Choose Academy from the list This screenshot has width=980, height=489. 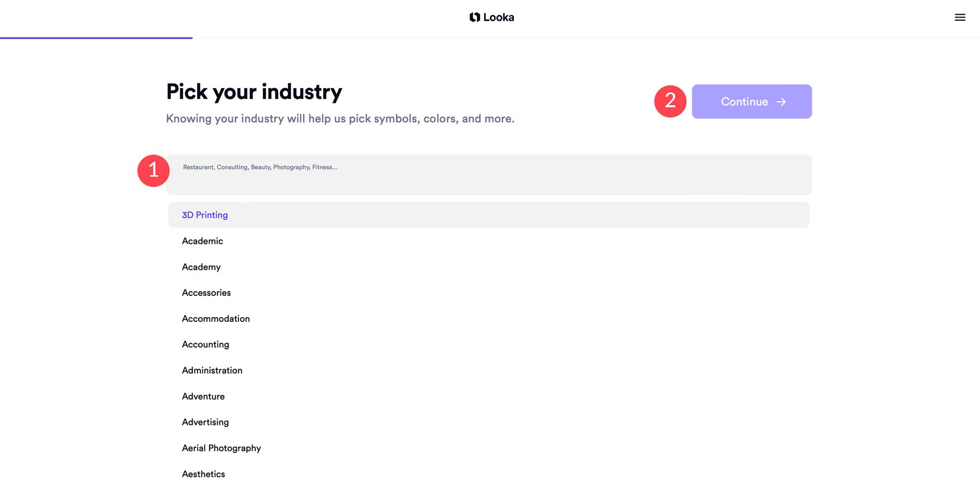201,267
